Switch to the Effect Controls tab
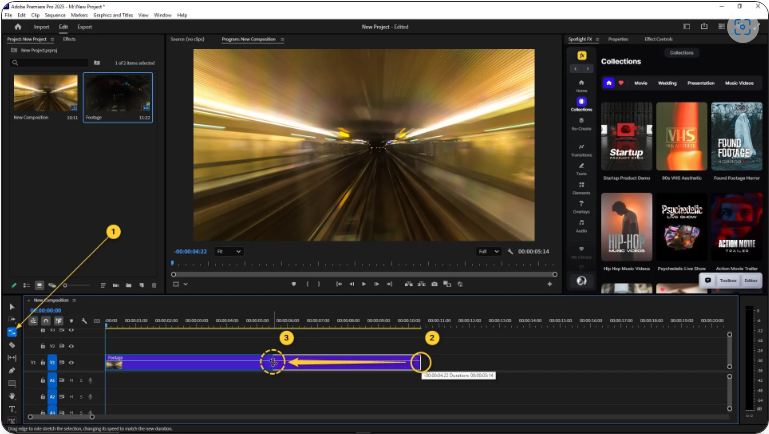Image resolution: width=769 pixels, height=434 pixels. tap(658, 39)
